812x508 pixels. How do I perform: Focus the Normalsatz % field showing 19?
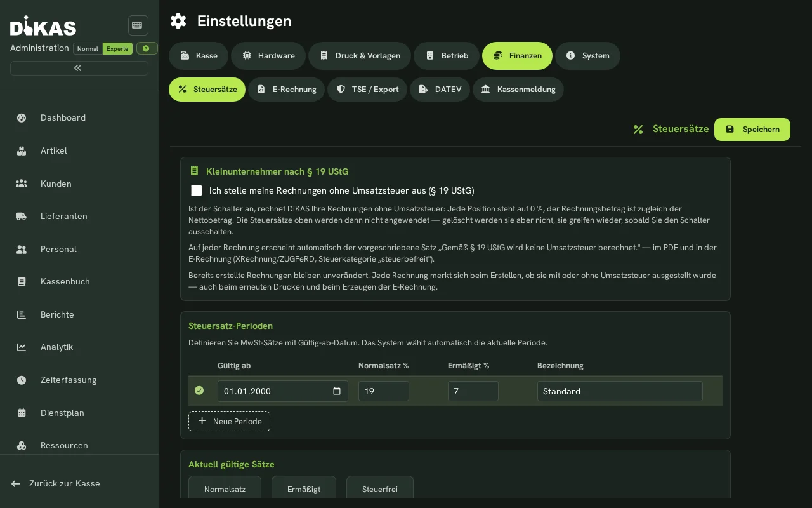[384, 391]
